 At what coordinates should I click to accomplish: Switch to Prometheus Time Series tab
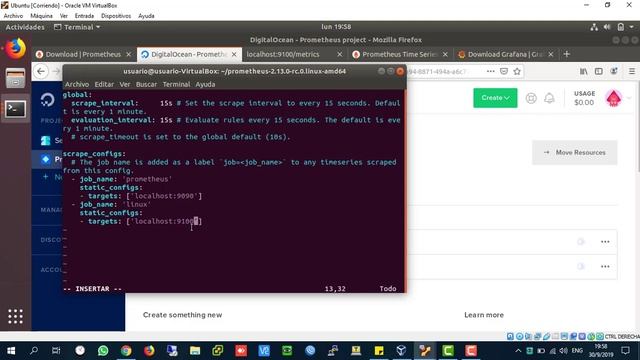point(399,54)
